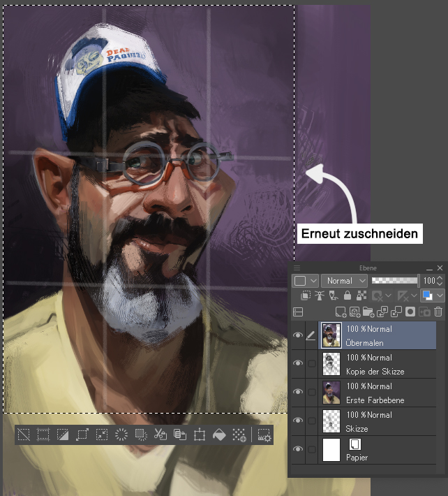Create a new layer folder

[369, 312]
